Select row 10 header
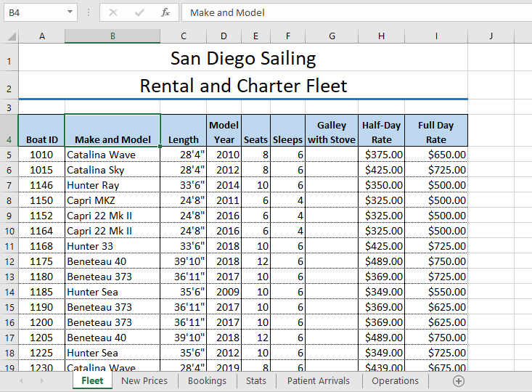Image resolution: width=532 pixels, height=392 pixels. (x=9, y=231)
